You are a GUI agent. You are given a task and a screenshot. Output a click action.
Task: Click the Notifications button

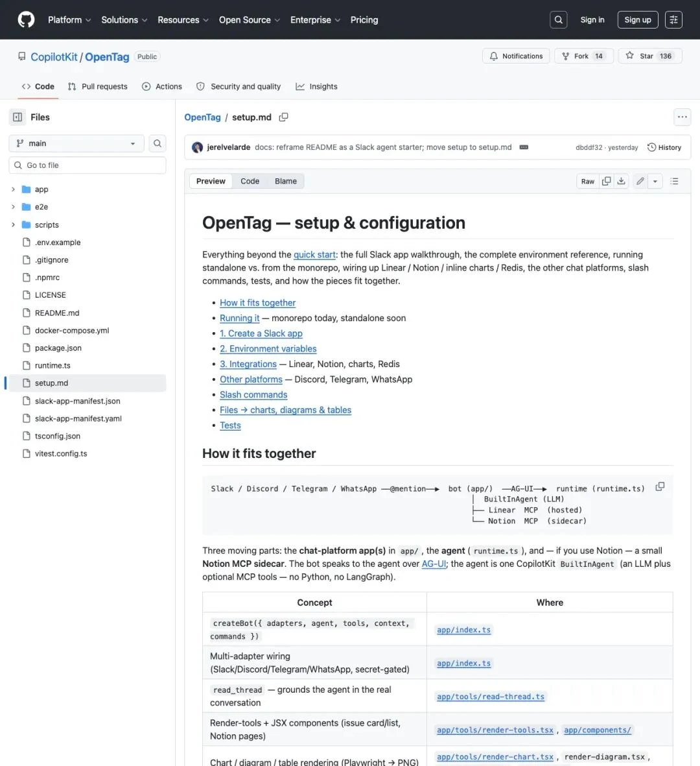pos(516,56)
